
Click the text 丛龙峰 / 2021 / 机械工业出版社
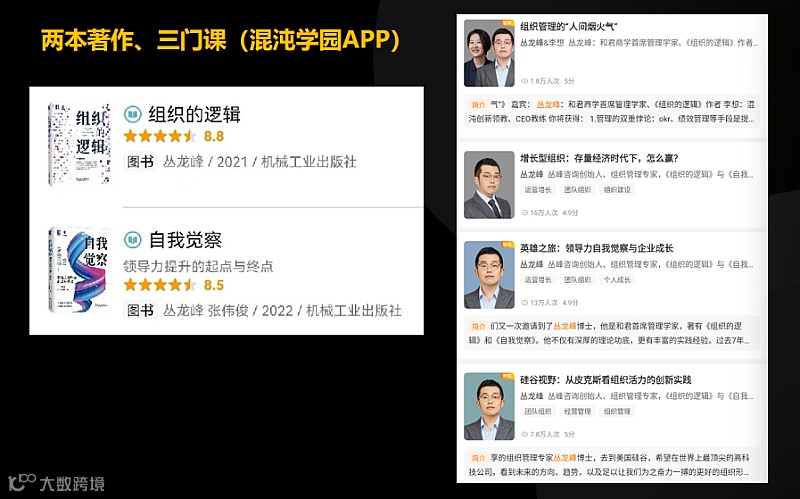[x=260, y=162]
